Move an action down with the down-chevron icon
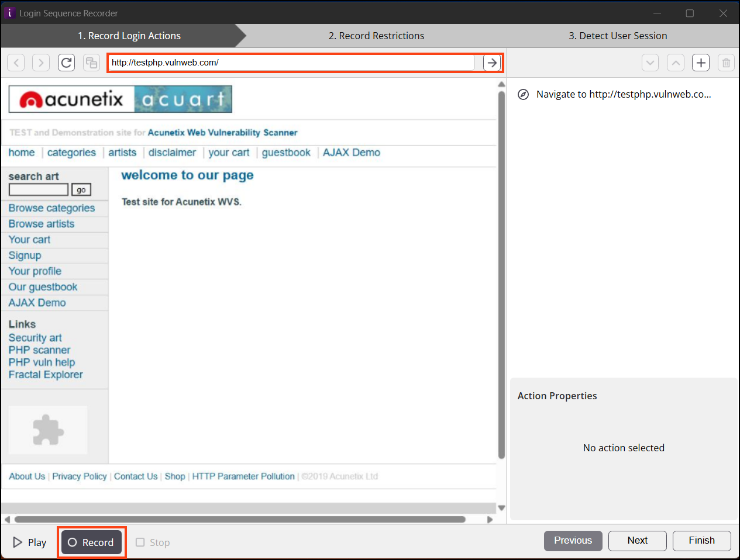The image size is (740, 560). (650, 63)
